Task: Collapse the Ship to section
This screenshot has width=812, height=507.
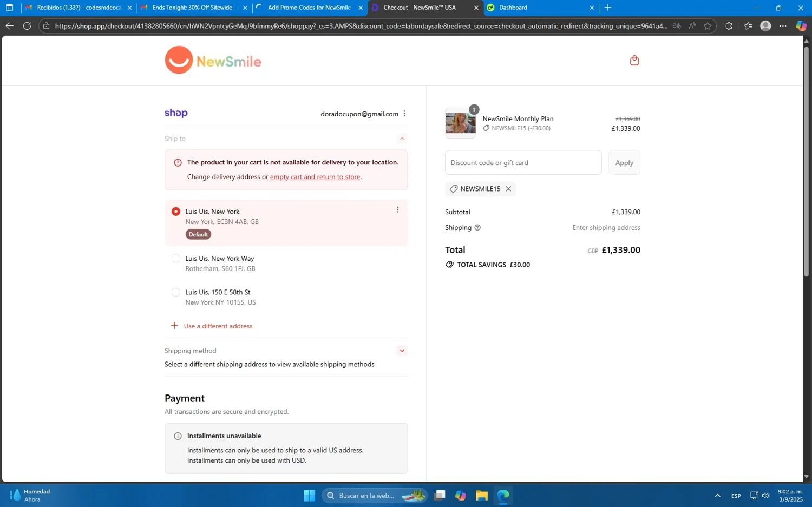Action: pos(402,139)
